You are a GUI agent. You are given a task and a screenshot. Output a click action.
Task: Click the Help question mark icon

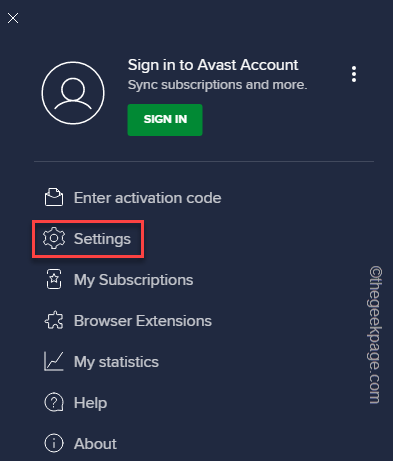(x=54, y=402)
